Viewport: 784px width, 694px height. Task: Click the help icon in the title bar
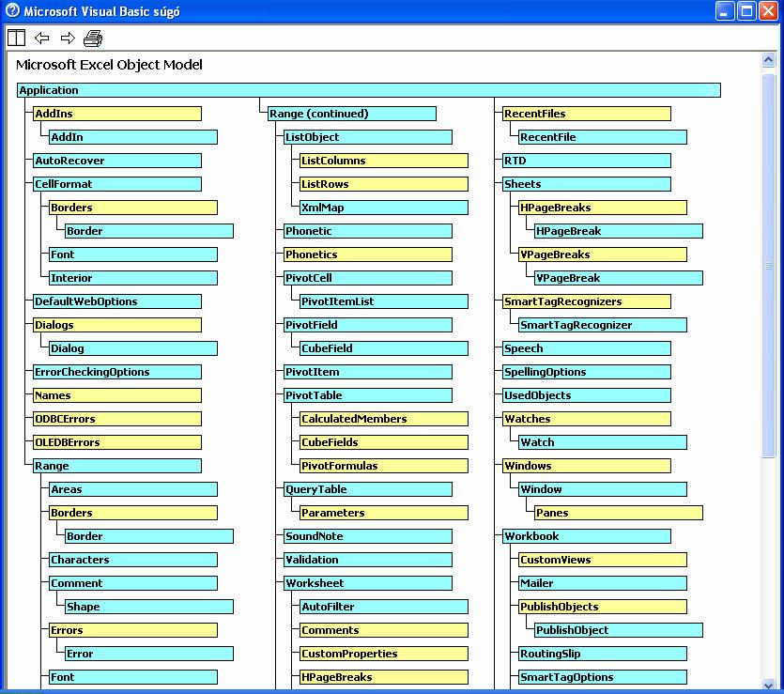coord(12,10)
